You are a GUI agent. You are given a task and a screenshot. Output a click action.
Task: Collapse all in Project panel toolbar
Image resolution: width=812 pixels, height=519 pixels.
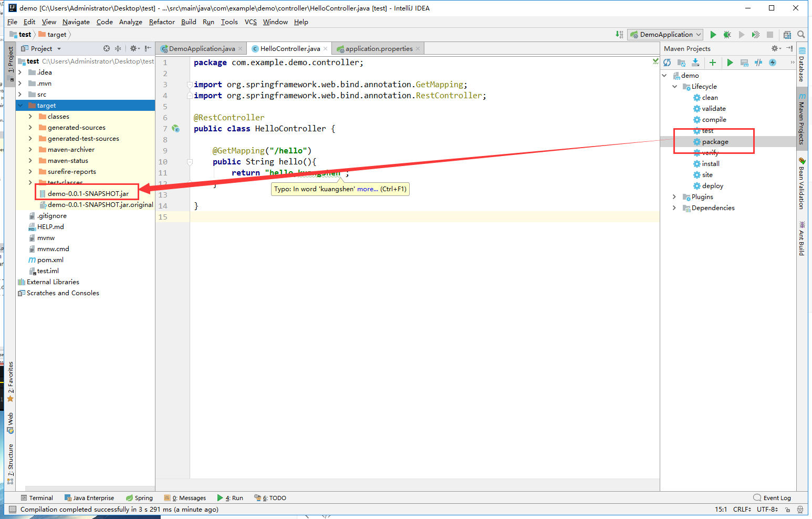[118, 48]
